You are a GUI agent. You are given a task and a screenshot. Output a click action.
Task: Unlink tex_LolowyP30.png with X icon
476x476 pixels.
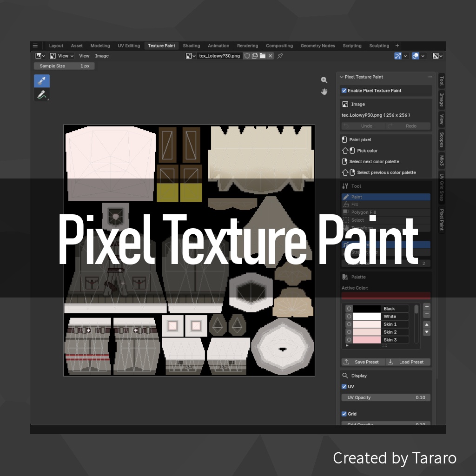[x=270, y=56]
